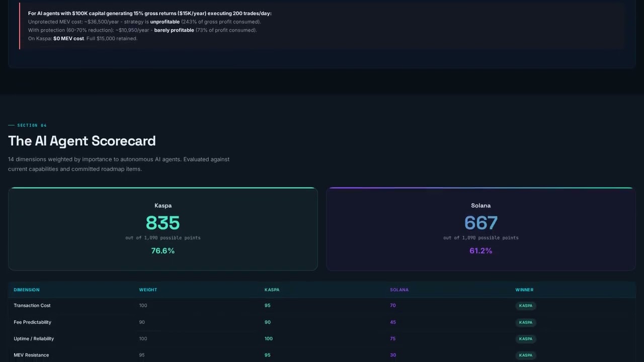Click the Solana 667 score number
The width and height of the screenshot is (644, 362).
[480, 223]
